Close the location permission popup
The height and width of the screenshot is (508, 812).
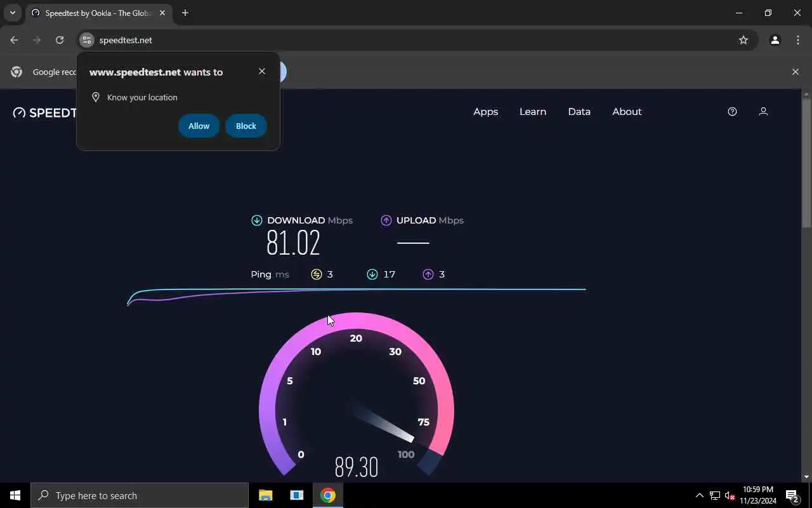(262, 71)
